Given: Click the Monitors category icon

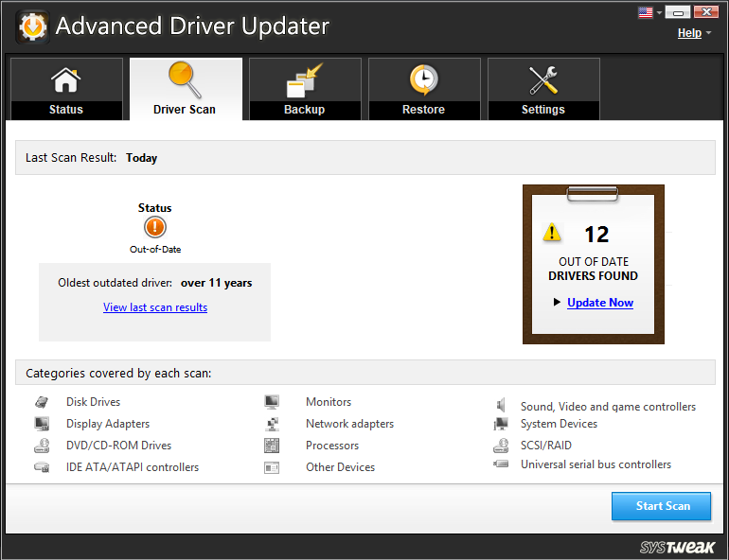Looking at the screenshot, I should [272, 402].
